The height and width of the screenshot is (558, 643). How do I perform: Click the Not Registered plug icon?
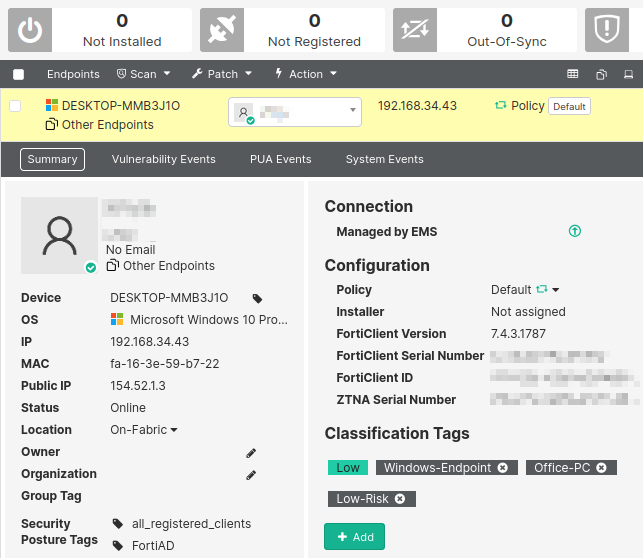(222, 31)
